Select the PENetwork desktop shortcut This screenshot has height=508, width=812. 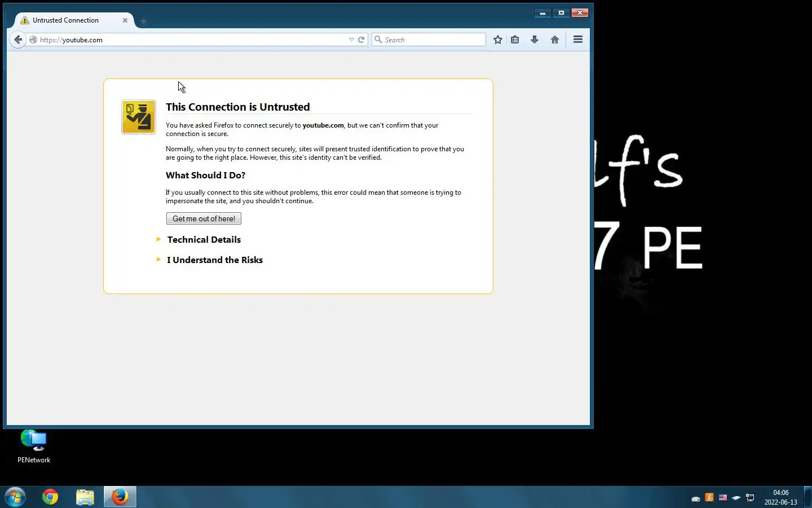tap(34, 446)
